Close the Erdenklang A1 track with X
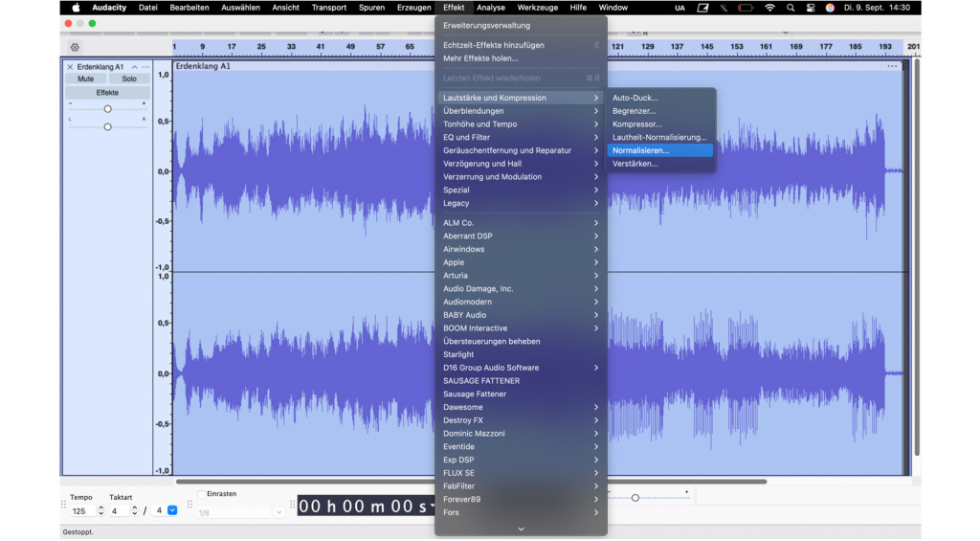Viewport: 980px width, 541px height. click(x=70, y=67)
